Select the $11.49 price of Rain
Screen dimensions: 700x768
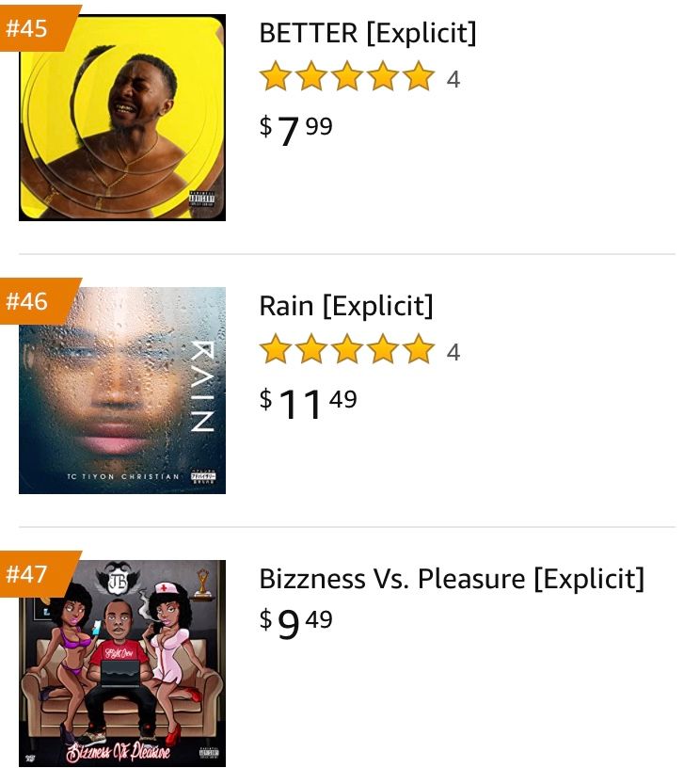[308, 402]
